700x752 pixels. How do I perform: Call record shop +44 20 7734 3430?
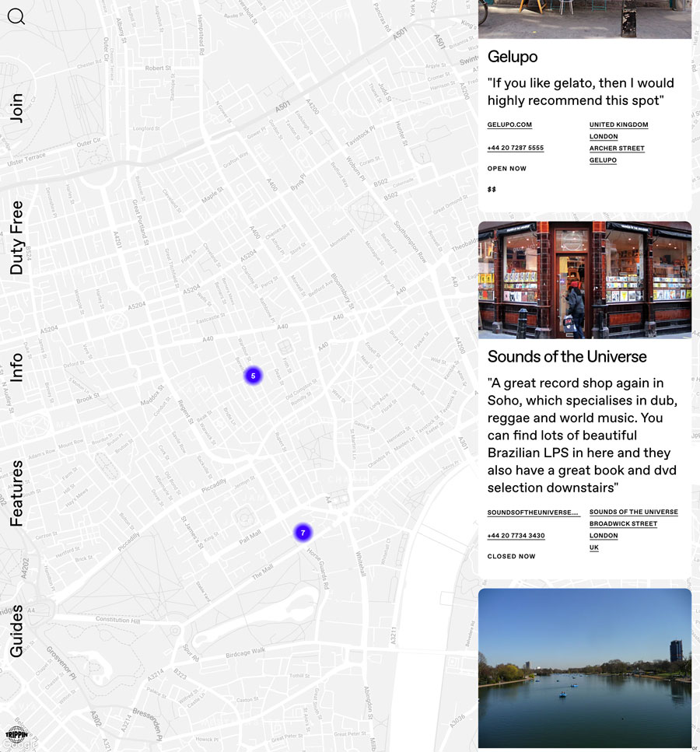(516, 536)
